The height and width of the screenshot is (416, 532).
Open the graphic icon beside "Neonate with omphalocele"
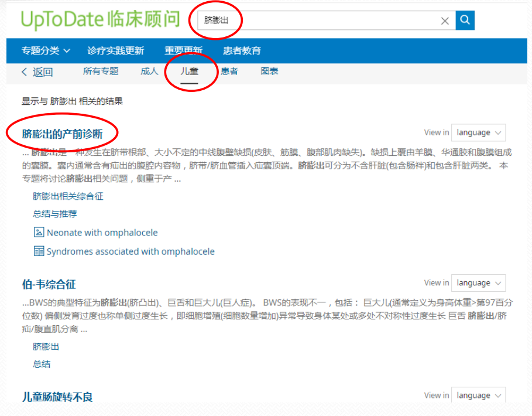click(x=39, y=232)
